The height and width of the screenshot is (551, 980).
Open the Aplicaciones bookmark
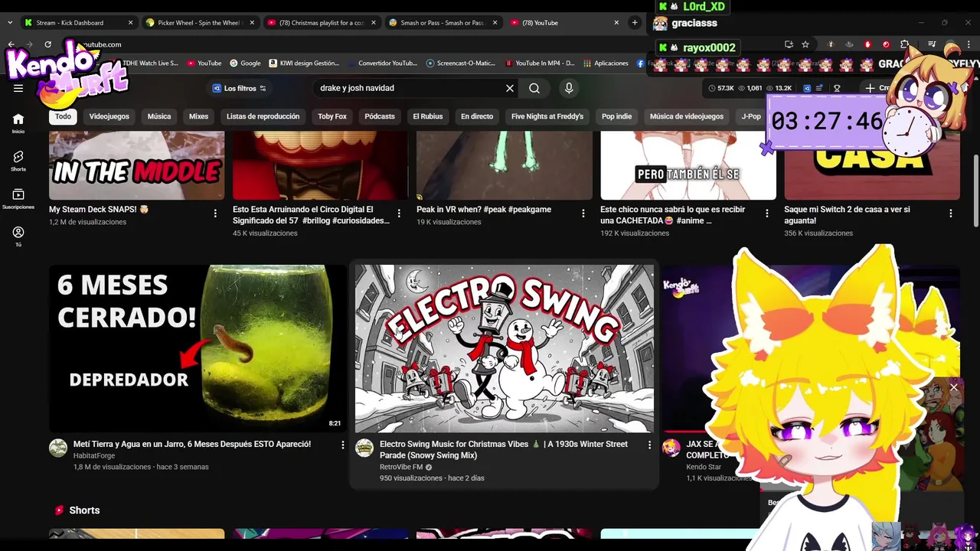(x=606, y=64)
